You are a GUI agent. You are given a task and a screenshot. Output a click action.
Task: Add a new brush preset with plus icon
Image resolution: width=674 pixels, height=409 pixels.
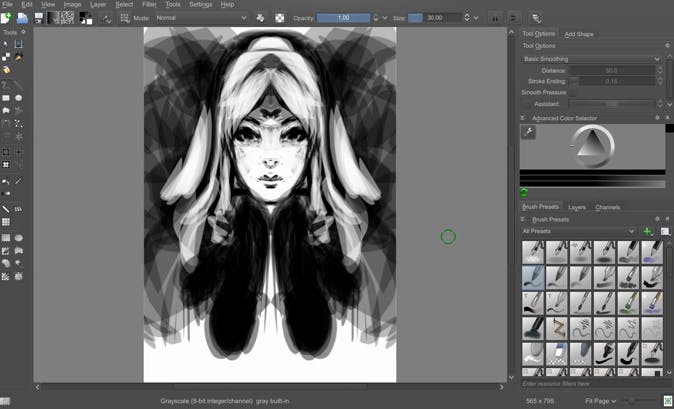point(647,231)
